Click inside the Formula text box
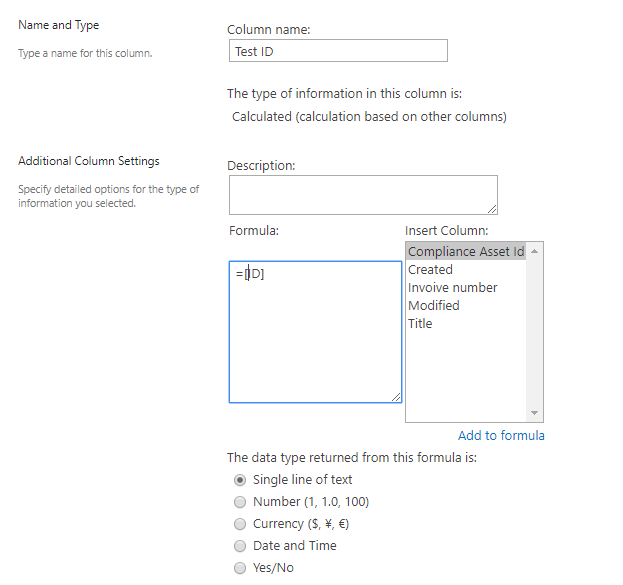The height and width of the screenshot is (585, 623). point(315,332)
